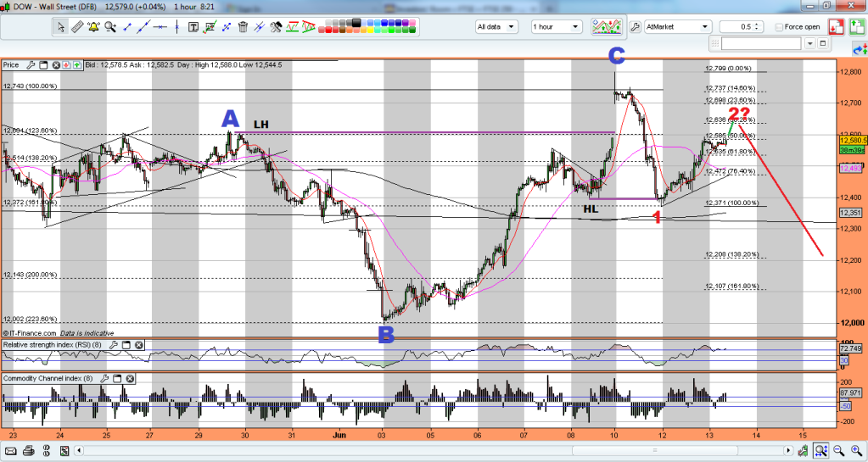The image size is (868, 462).
Task: Click the trash can delete tool
Action: [243, 26]
